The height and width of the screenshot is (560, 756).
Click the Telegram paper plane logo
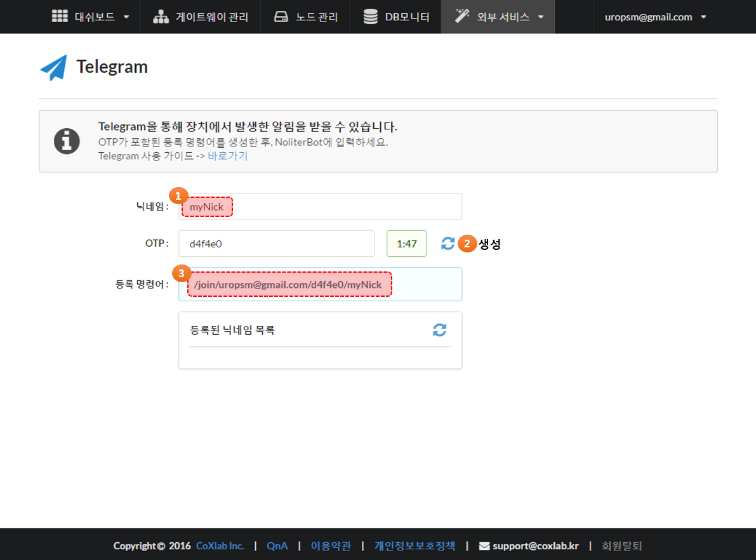(x=54, y=67)
